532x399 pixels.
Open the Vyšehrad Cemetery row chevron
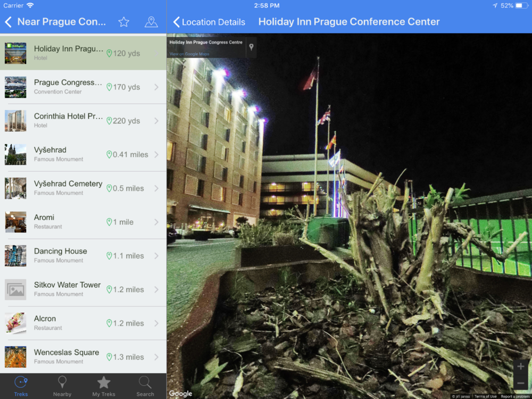tap(156, 188)
